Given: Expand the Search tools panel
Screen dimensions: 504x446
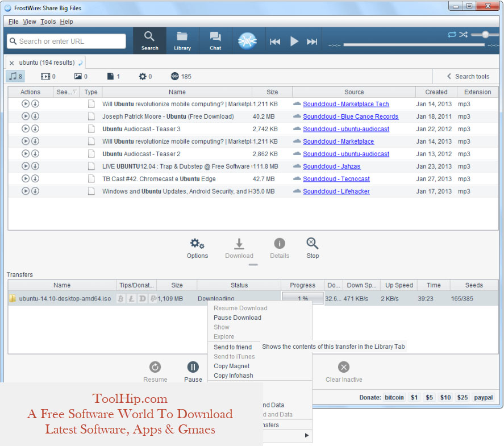Looking at the screenshot, I should [468, 77].
